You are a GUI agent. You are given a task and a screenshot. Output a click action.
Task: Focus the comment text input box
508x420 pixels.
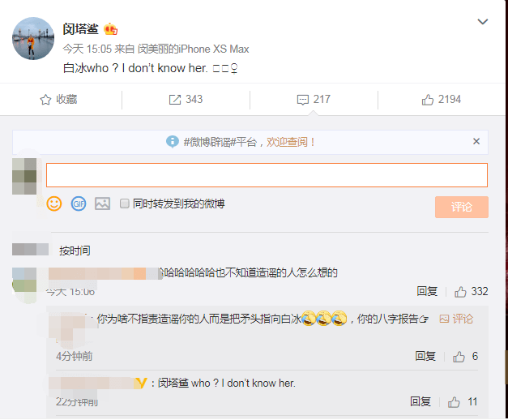pyautogui.click(x=267, y=175)
